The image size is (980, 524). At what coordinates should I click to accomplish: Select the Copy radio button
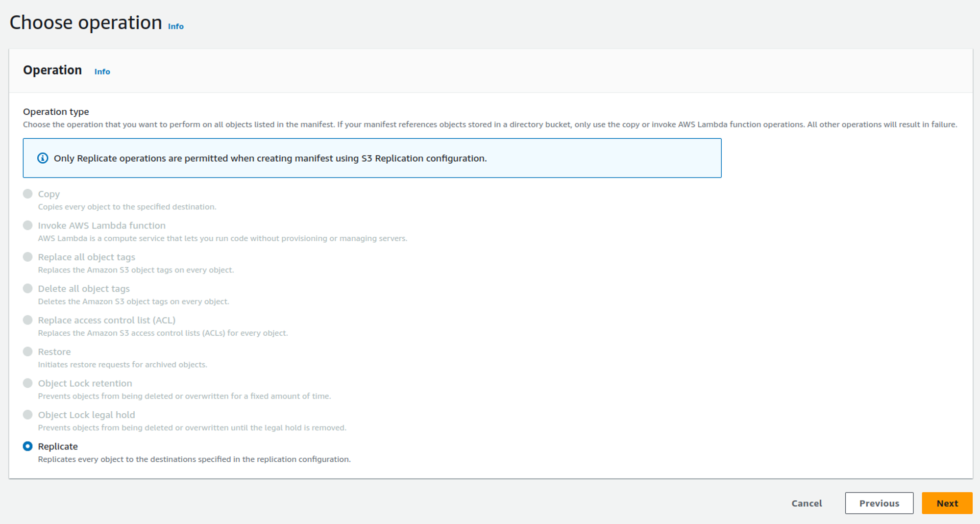[28, 194]
